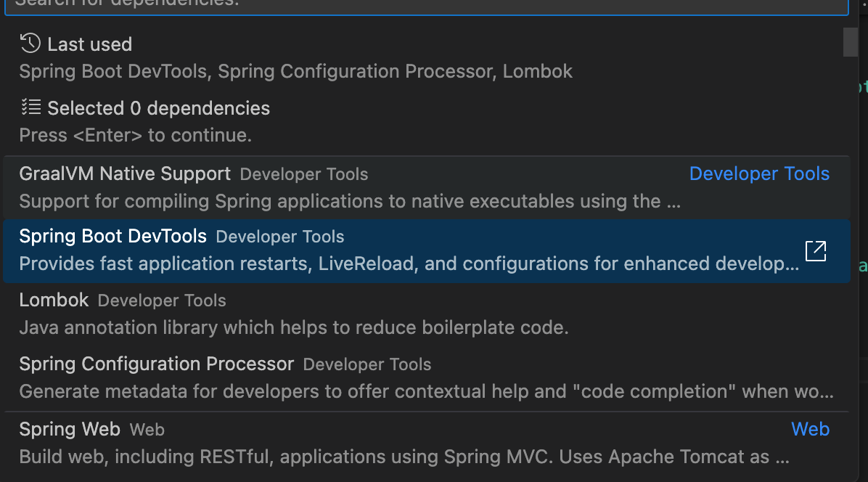Viewport: 868px width, 482px height.
Task: Select the Spring Boot DevTools dependency
Action: (113, 237)
